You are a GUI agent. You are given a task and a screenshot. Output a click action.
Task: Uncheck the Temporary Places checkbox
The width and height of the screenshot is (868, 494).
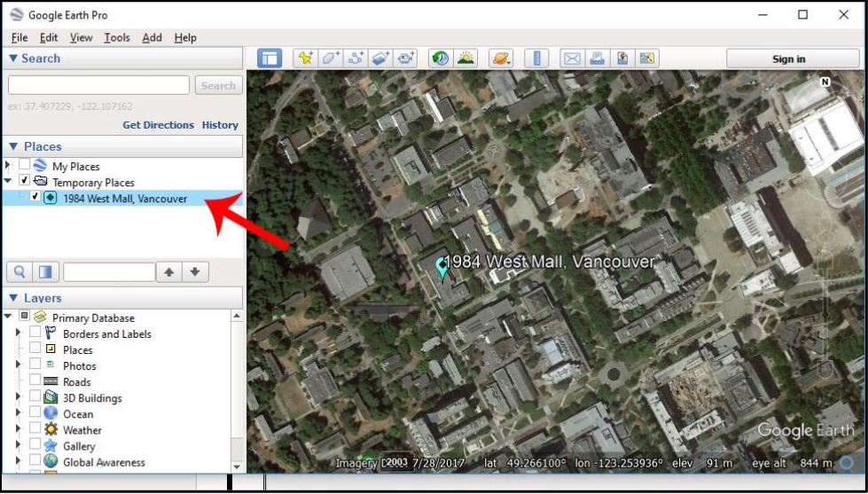[24, 181]
